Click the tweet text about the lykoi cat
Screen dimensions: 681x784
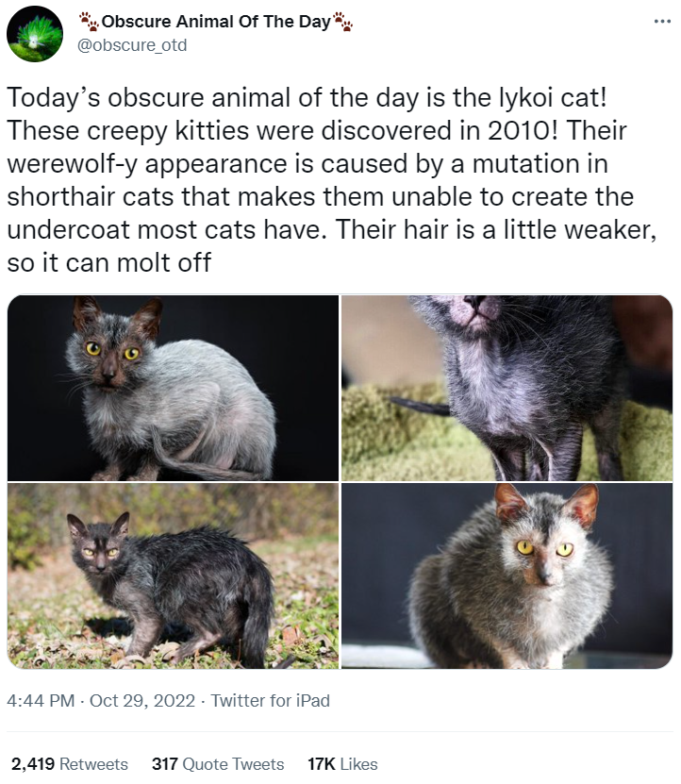point(331,180)
